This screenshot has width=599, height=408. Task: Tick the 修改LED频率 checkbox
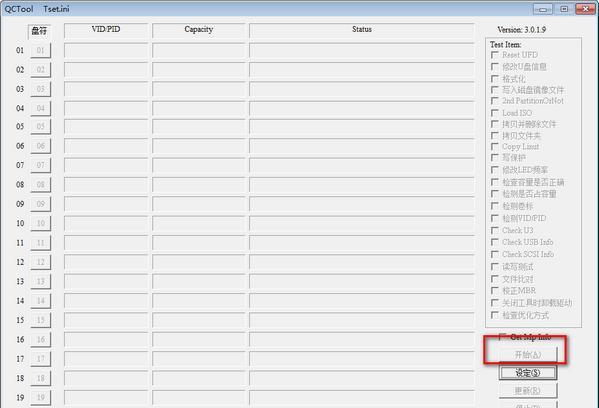tap(495, 170)
